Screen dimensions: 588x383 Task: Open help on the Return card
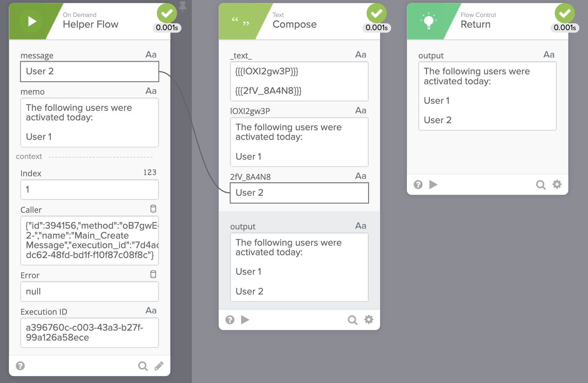[418, 184]
